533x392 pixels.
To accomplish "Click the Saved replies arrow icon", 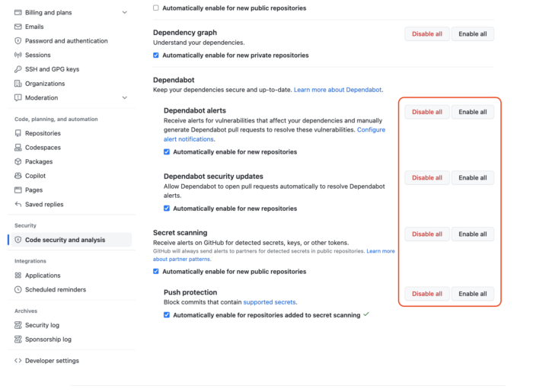I will pos(18,204).
